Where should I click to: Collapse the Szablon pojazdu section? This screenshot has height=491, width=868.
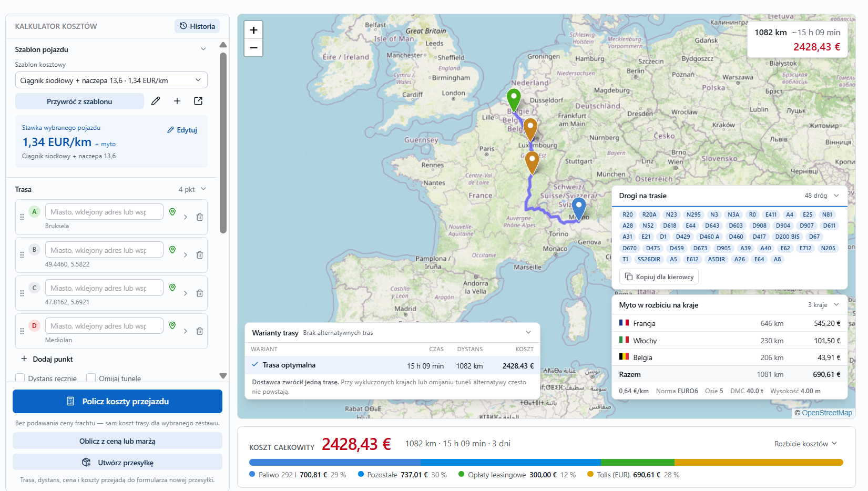point(203,49)
